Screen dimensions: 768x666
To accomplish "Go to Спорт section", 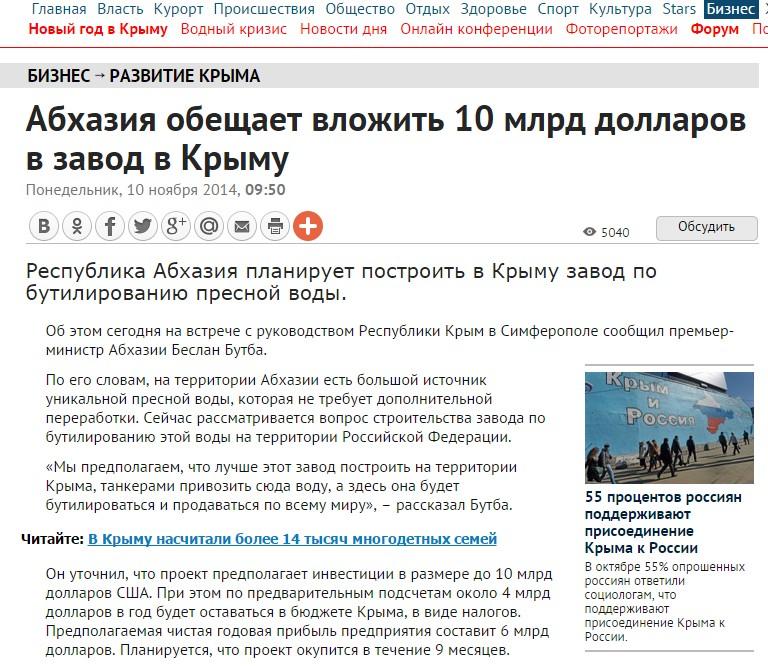I will tap(558, 9).
